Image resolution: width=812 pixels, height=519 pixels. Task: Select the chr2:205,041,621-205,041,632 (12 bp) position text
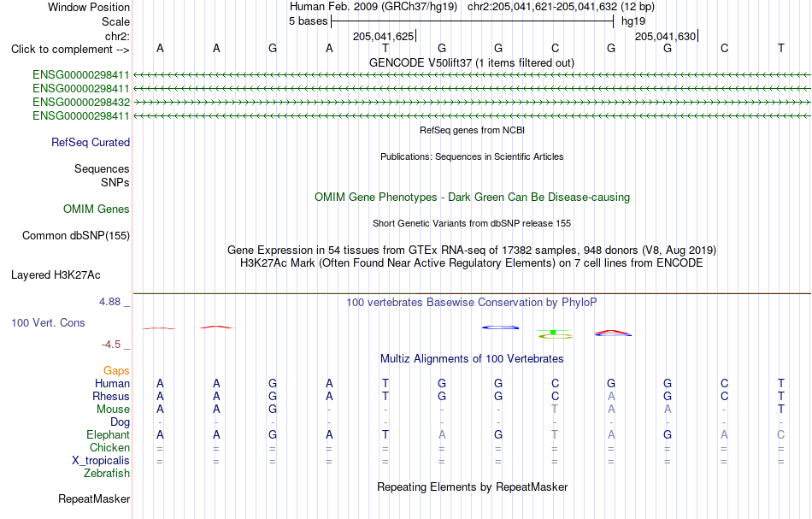561,7
